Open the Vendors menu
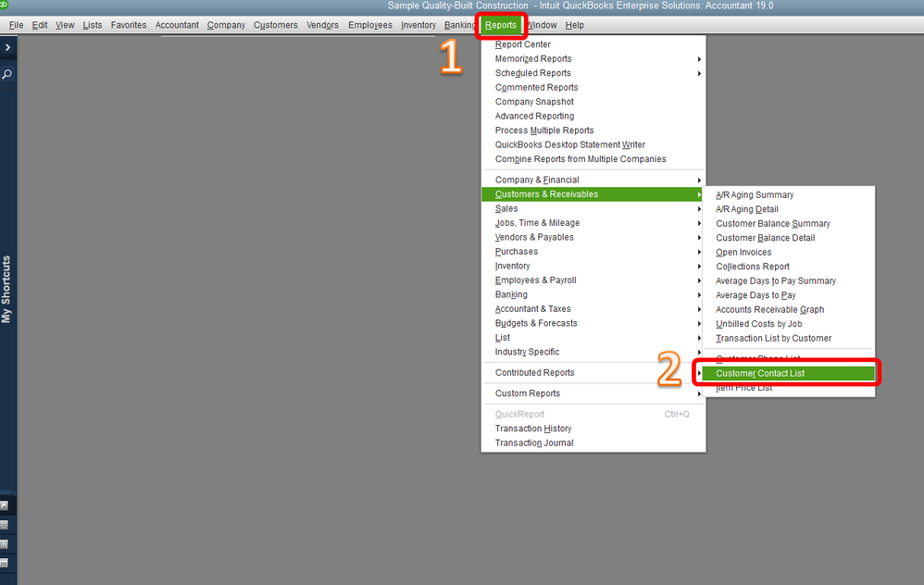Screen dimensions: 924x585 coord(322,25)
